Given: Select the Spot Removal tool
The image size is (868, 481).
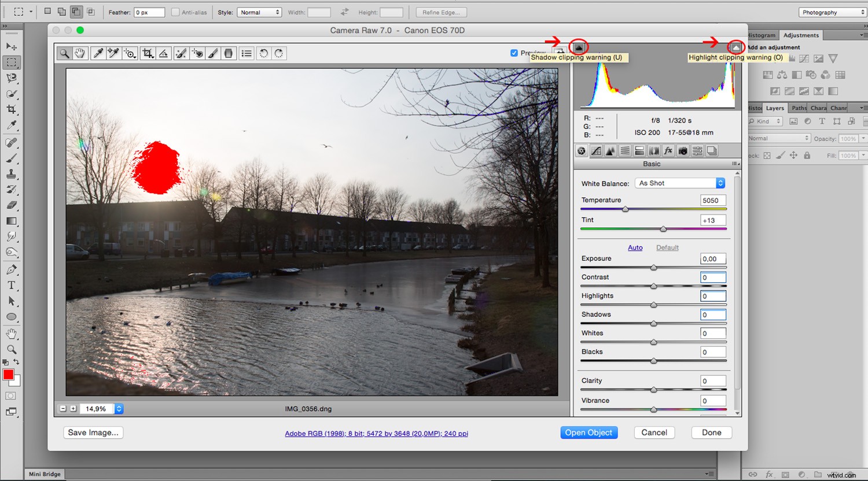Looking at the screenshot, I should 180,53.
